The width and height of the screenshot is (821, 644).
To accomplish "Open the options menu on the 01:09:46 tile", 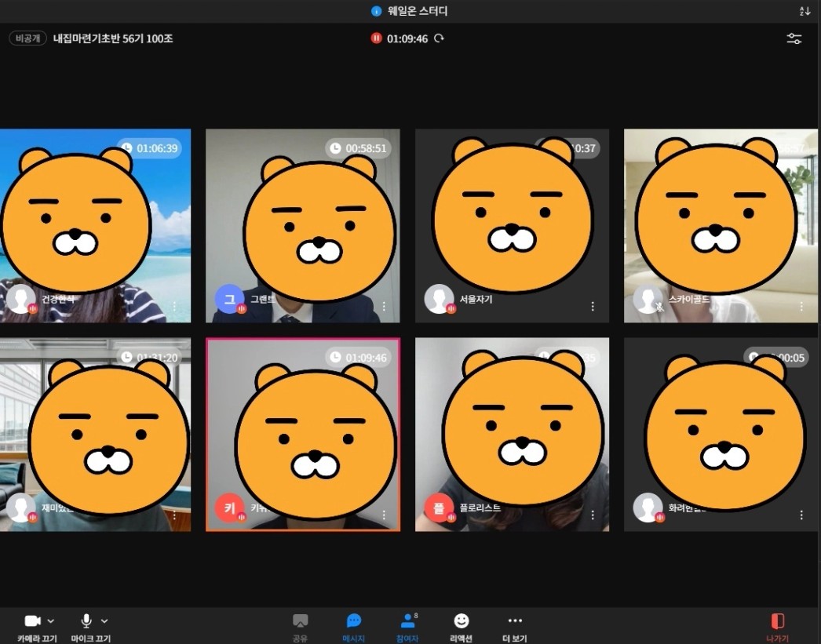I will point(384,515).
